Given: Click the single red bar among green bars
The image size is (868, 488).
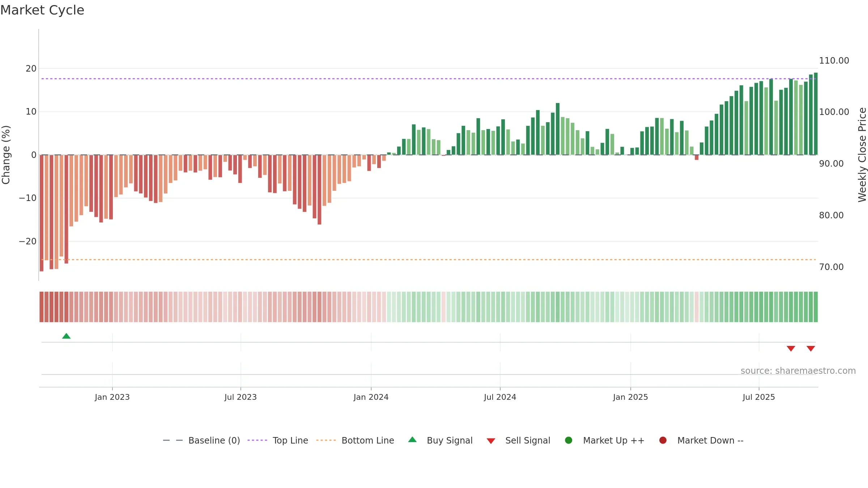Looking at the screenshot, I should pos(697,157).
